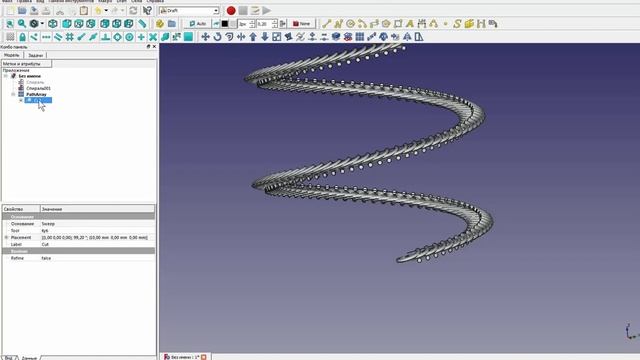
Task: Toggle the Draft grid display icon
Action: pyautogui.click(x=10, y=37)
